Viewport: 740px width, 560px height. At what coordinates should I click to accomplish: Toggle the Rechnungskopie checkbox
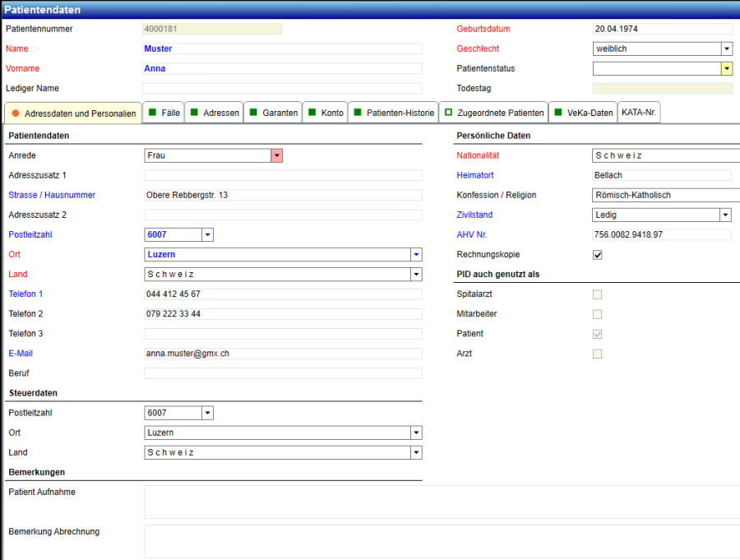click(598, 255)
